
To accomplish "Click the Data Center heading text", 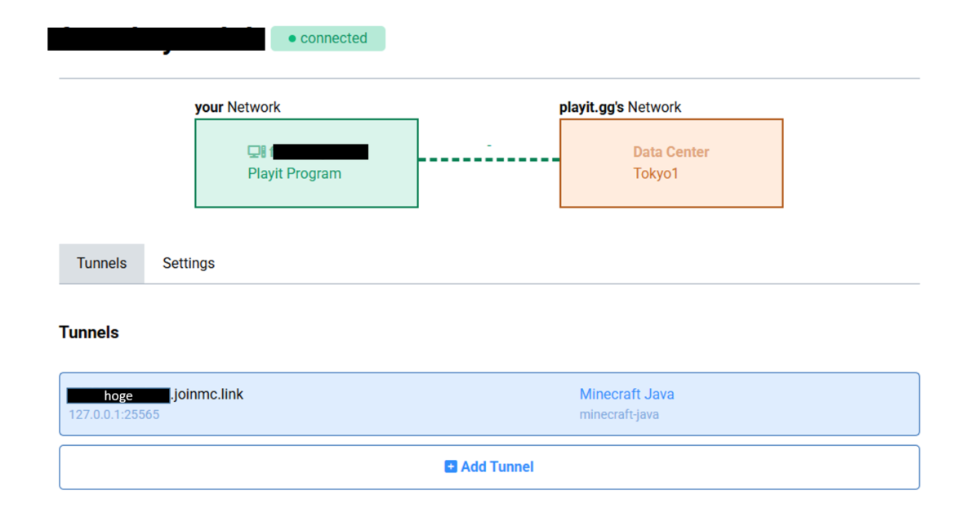I will tap(670, 152).
